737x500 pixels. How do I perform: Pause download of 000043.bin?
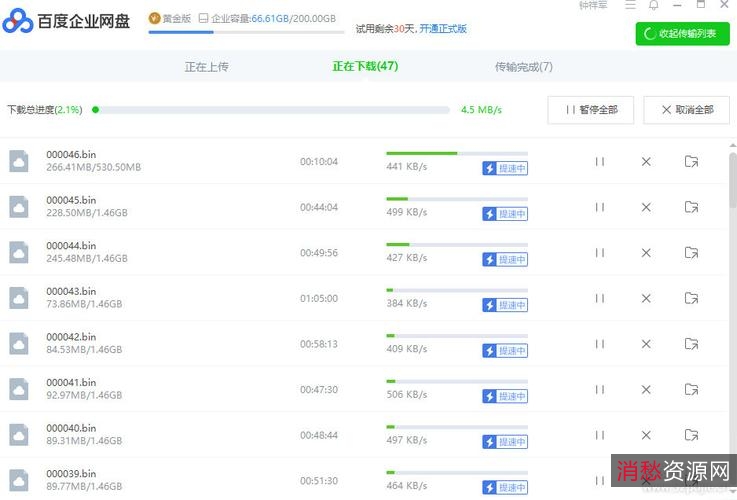[599, 298]
